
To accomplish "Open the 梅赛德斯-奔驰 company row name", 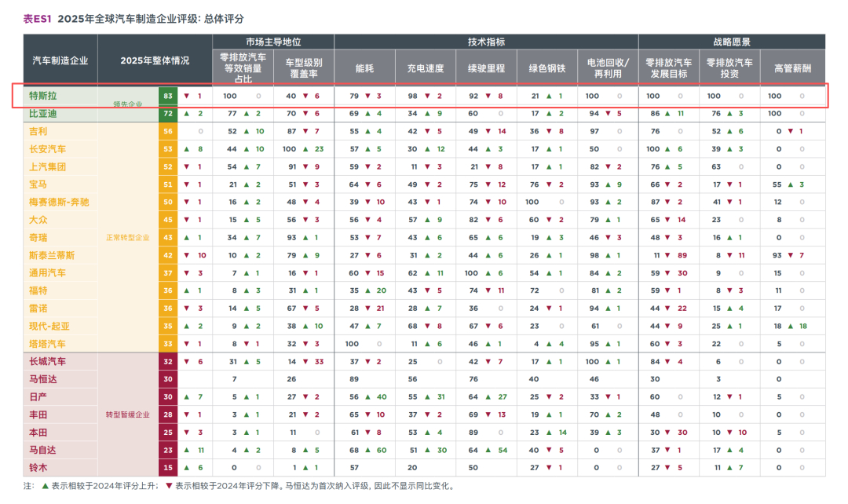I will tap(59, 203).
